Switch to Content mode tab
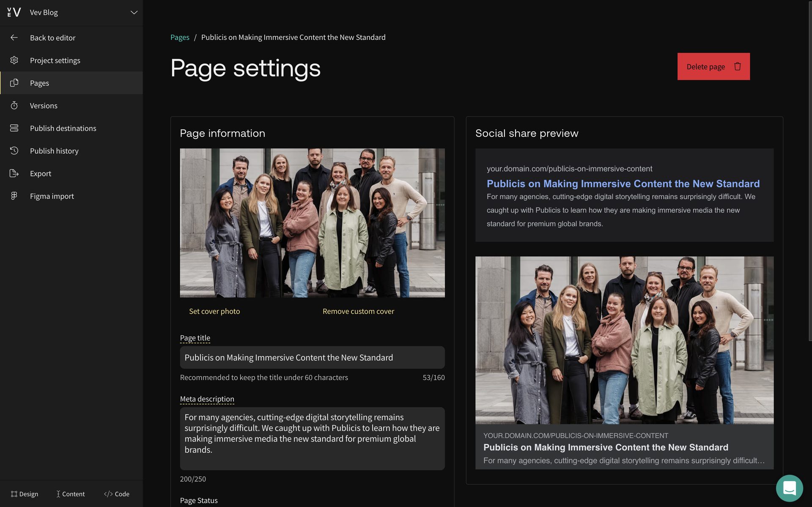Screen dimensions: 812x507 point(70,494)
